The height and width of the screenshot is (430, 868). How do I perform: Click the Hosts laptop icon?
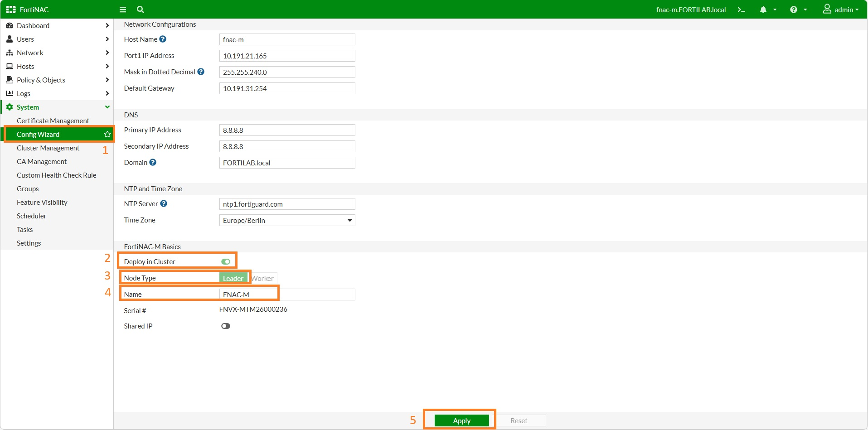(10, 67)
